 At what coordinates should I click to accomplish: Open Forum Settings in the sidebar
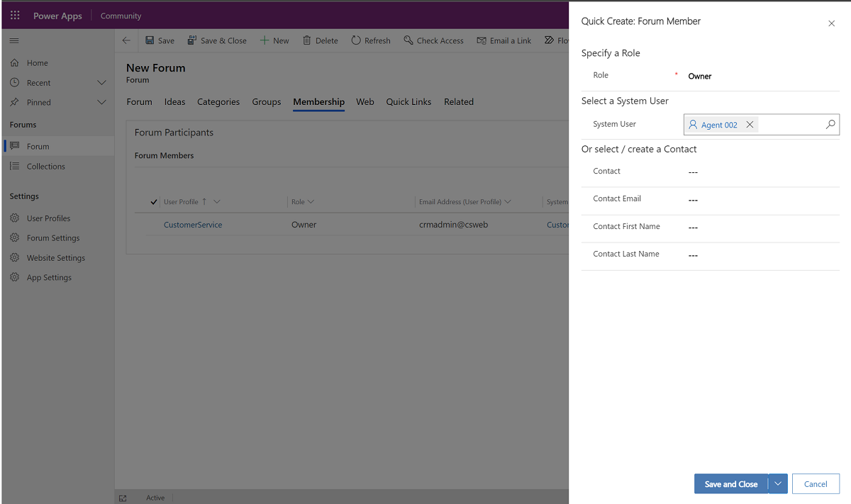[x=53, y=238]
